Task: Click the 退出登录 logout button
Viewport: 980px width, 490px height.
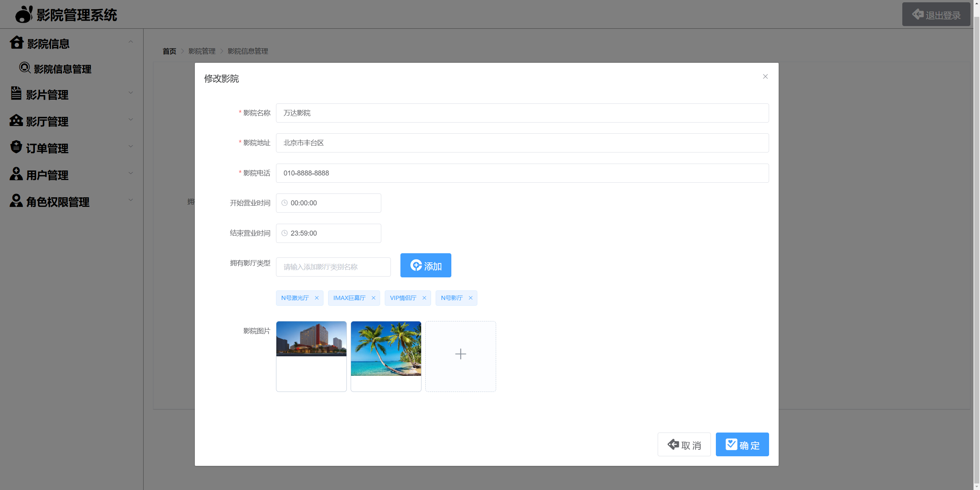Action: point(936,15)
